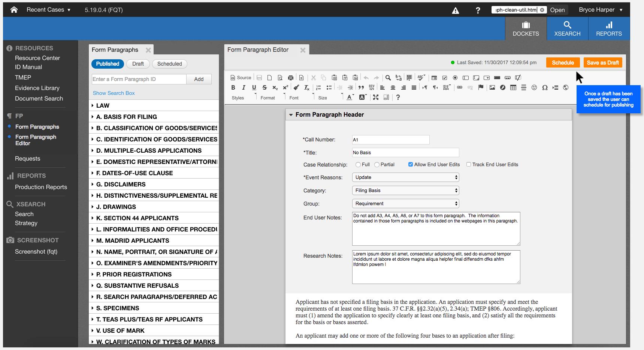Viewport: 644px width, 350px height.
Task: Click the Insert Image icon
Action: [x=492, y=87]
